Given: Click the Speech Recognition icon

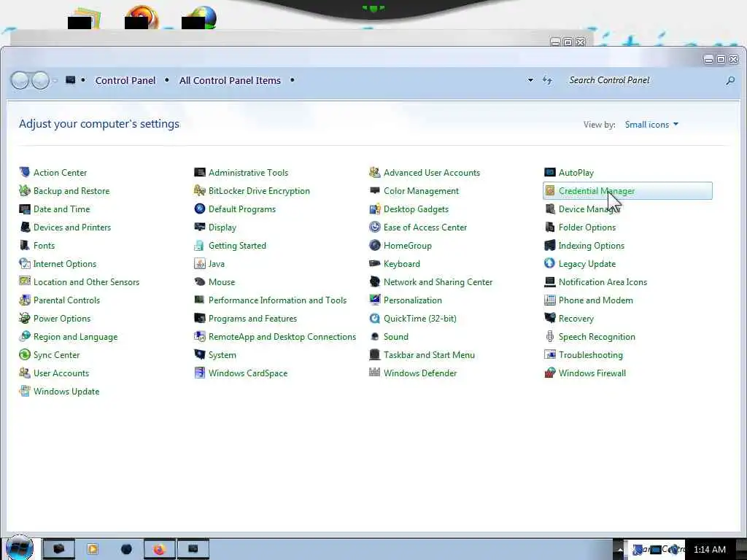Looking at the screenshot, I should [550, 336].
